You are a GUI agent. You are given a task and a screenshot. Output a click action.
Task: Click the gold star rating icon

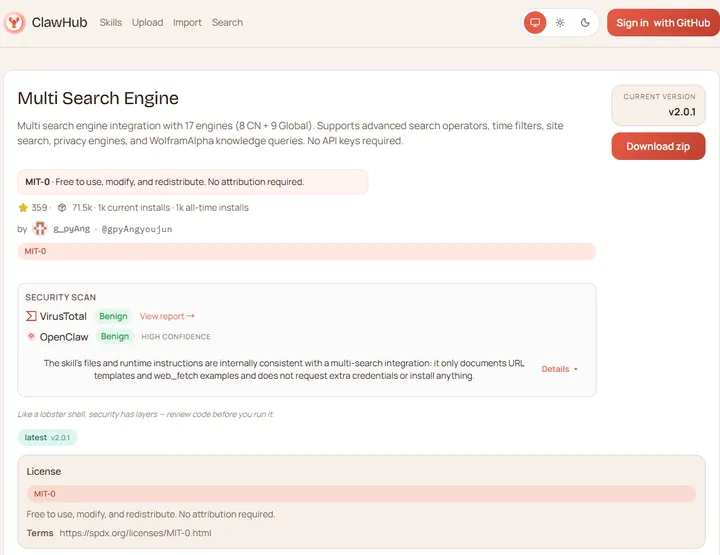pos(22,207)
